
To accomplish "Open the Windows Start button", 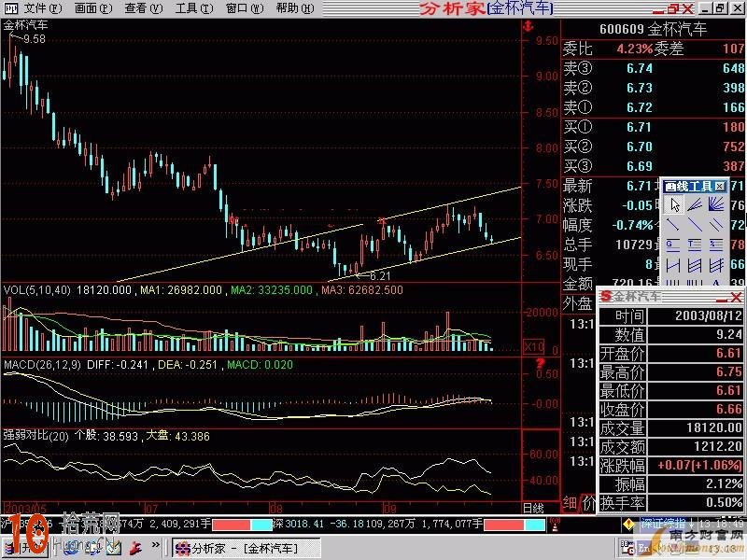I will pos(25,548).
